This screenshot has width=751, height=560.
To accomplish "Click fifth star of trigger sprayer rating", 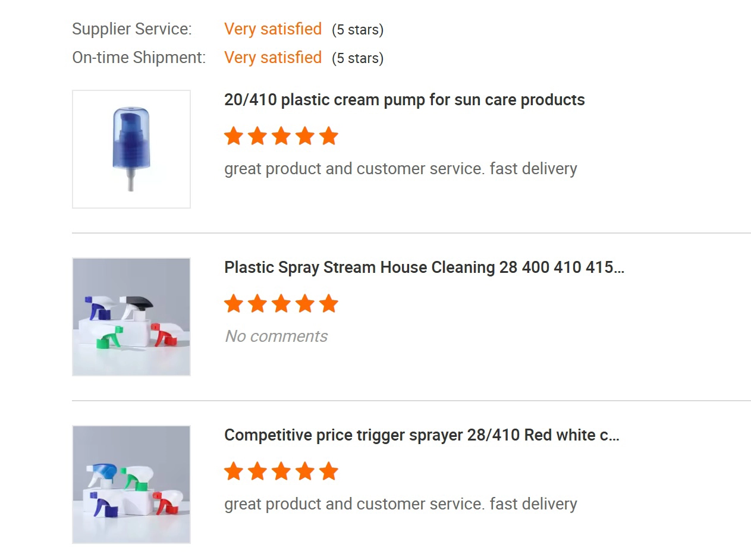I will click(328, 471).
